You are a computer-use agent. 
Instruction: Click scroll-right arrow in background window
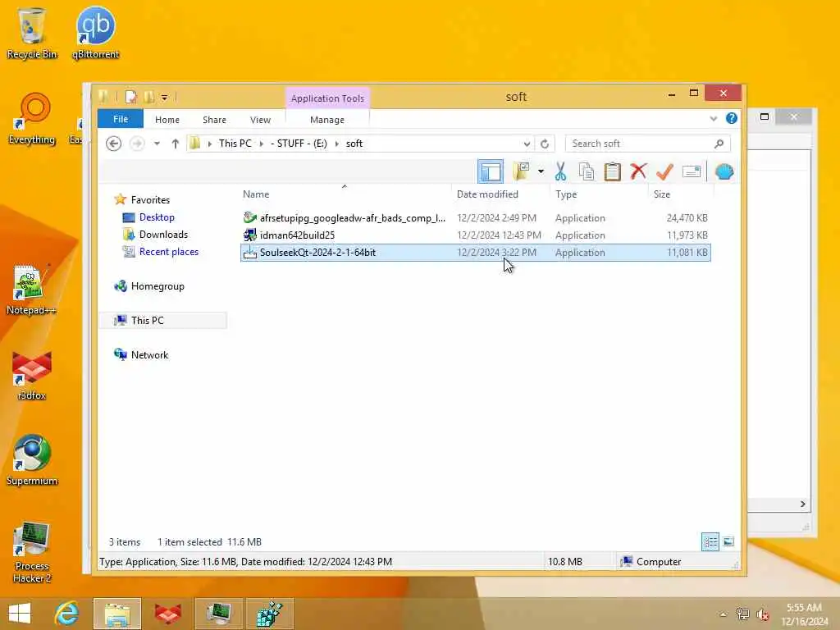tap(802, 504)
